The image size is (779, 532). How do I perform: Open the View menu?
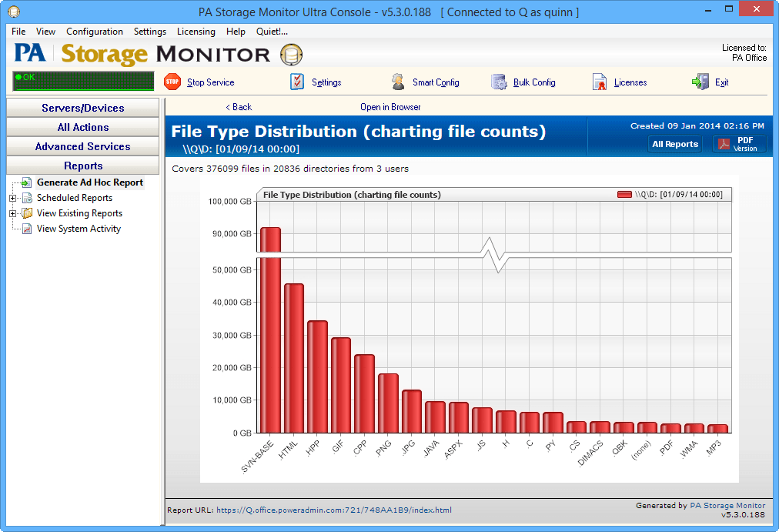(45, 32)
